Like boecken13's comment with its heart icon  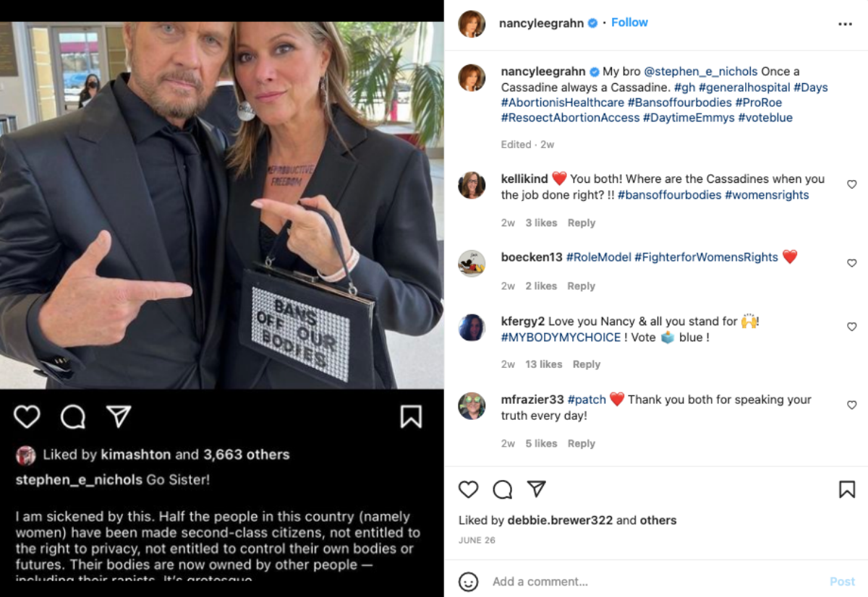click(x=852, y=262)
